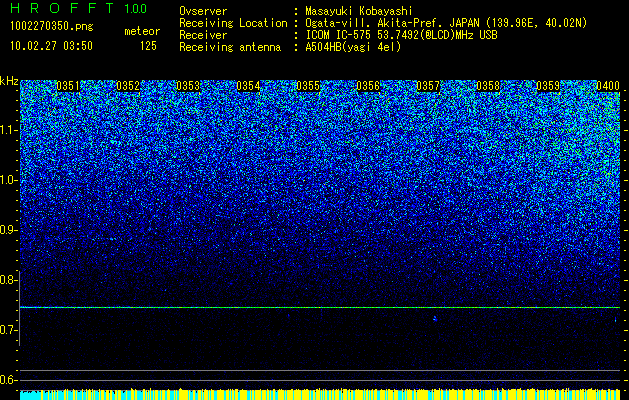Screen dimensions: 629x400
Task: Click the 0400 time marker
Action: tap(608, 86)
